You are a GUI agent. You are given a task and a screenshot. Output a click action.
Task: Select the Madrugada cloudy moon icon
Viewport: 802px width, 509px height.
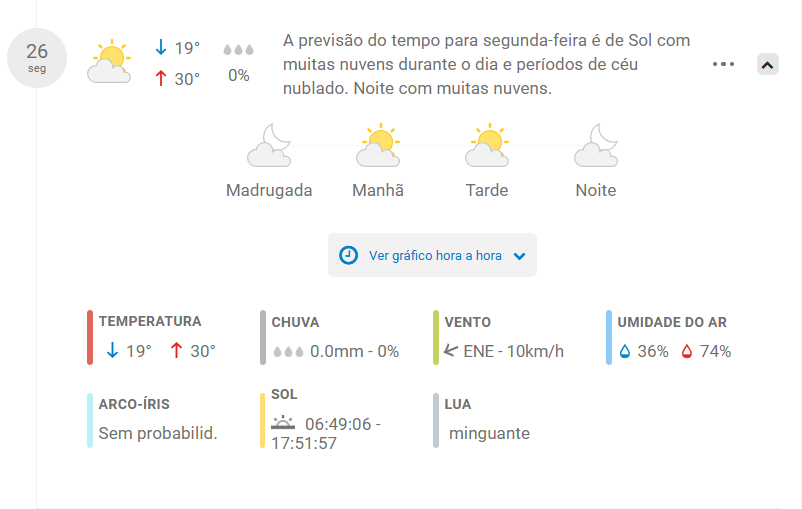pos(269,145)
